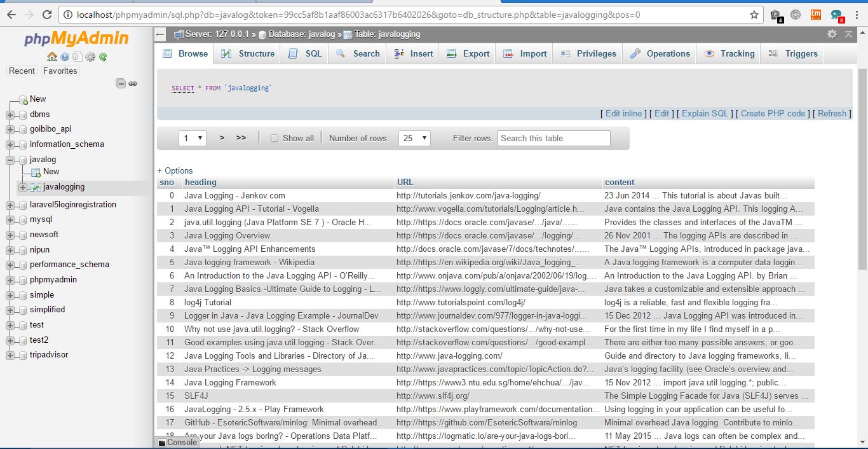Viewport: 868px width, 449px height.
Task: Sort by the URL column header
Action: (x=405, y=182)
